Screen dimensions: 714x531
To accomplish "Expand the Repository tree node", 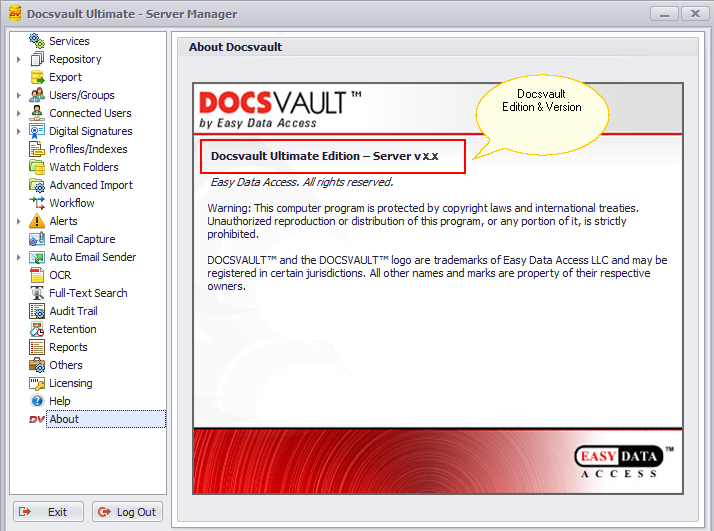I will click(x=19, y=59).
